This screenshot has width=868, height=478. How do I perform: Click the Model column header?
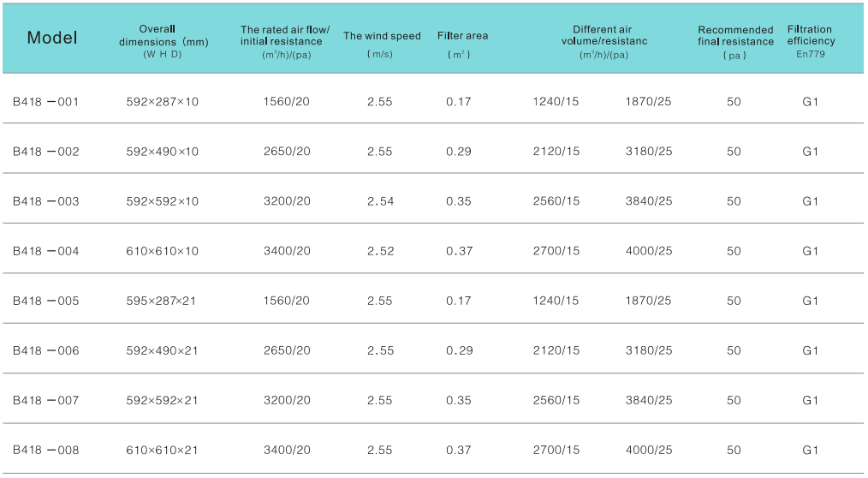point(52,38)
